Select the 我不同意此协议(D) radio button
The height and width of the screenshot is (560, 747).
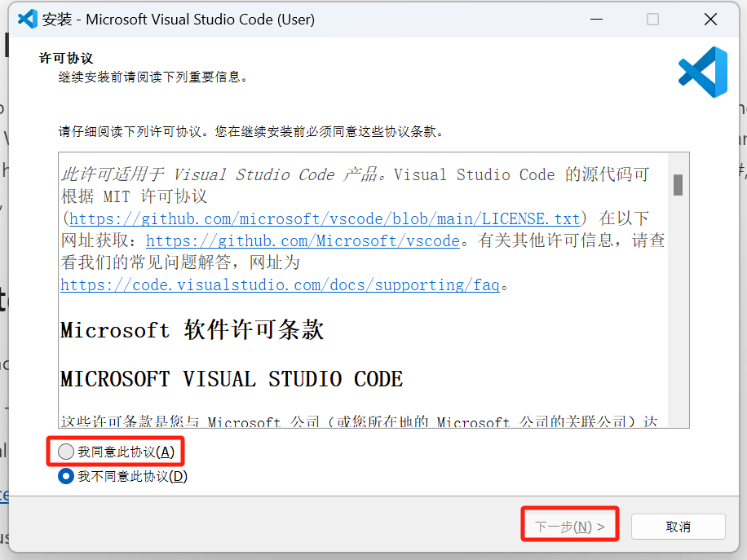point(66,476)
